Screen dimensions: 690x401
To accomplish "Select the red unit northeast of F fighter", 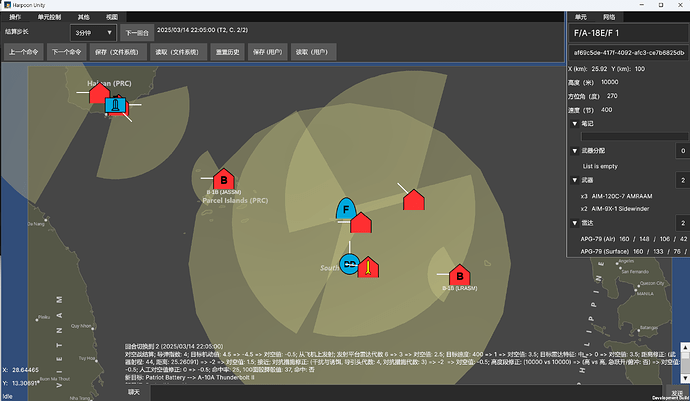I will click(414, 199).
